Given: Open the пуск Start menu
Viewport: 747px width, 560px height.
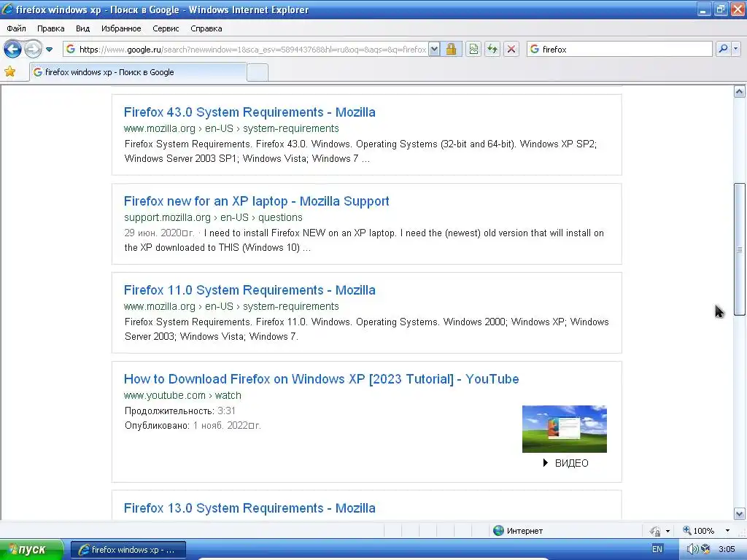Looking at the screenshot, I should pyautogui.click(x=31, y=550).
